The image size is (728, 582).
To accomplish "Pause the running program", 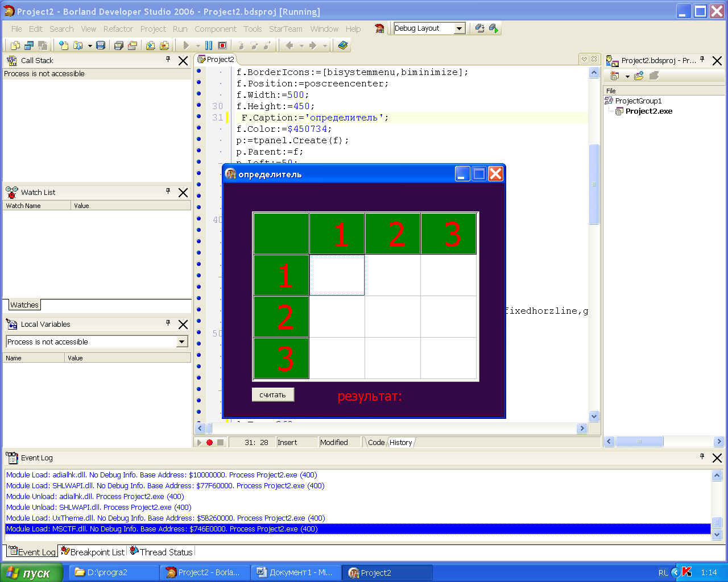I will [209, 45].
